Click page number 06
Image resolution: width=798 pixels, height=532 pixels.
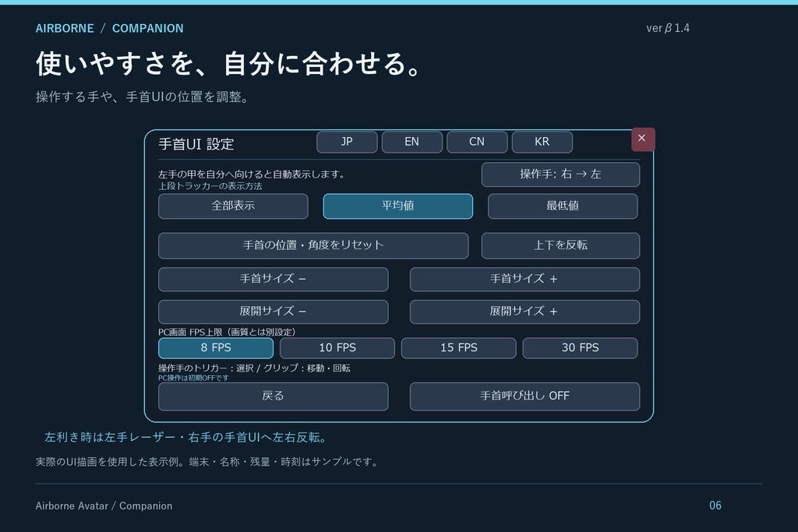(715, 506)
